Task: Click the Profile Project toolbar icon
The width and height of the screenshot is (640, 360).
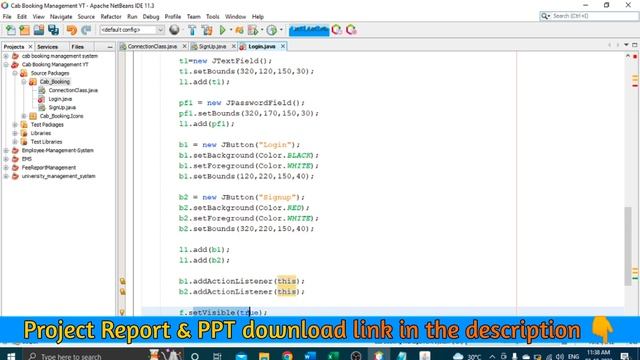Action: click(253, 30)
